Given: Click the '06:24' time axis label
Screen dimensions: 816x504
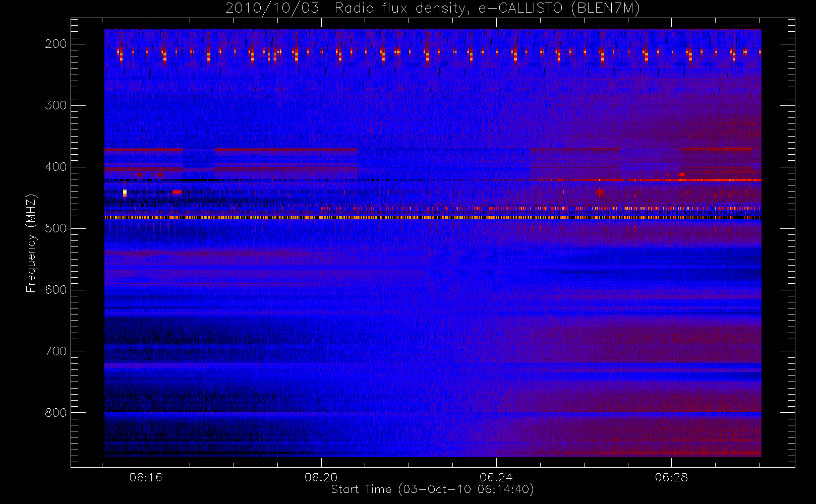Looking at the screenshot, I should pos(496,477).
